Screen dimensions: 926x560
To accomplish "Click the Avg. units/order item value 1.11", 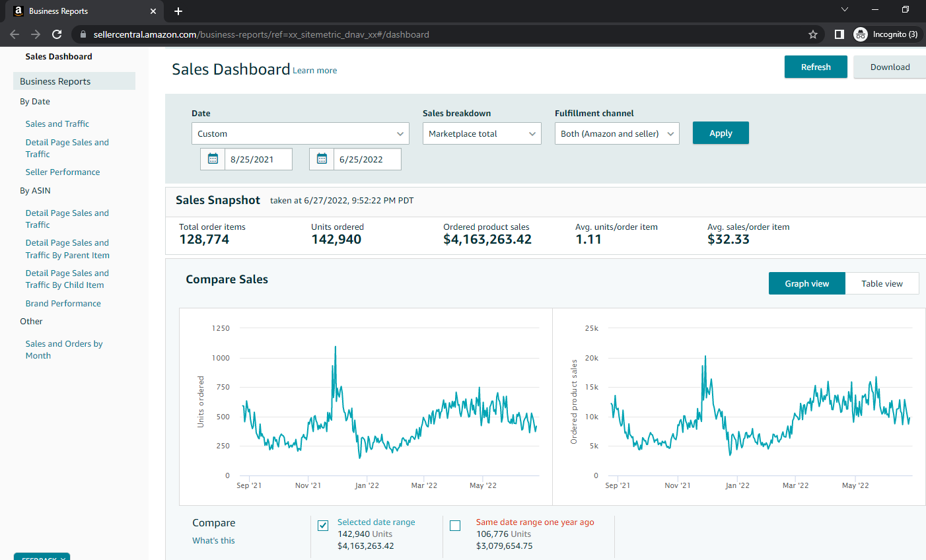I will [x=588, y=240].
